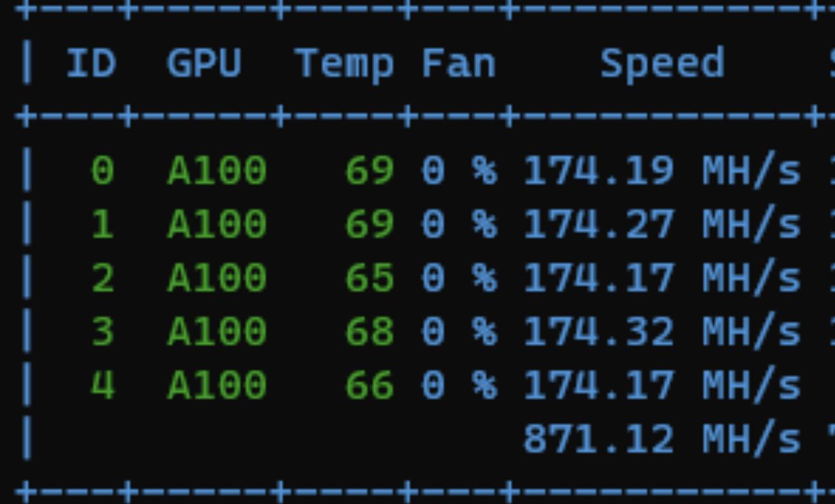Click temperature 69 of GPU 1

[369, 225]
